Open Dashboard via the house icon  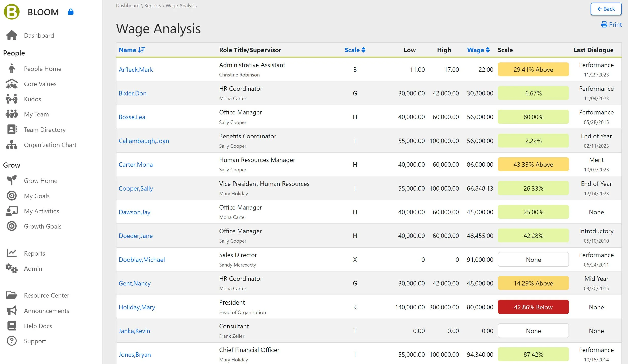(12, 35)
